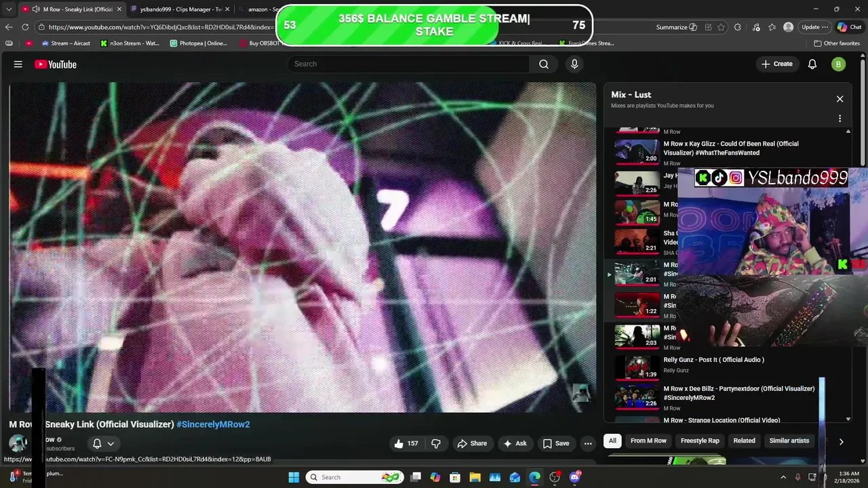Save the video to a playlist
This screenshot has height=488, width=868.
tap(556, 443)
